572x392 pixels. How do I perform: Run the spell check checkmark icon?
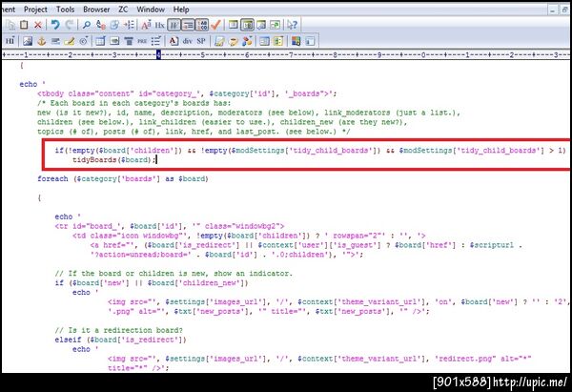[215, 25]
